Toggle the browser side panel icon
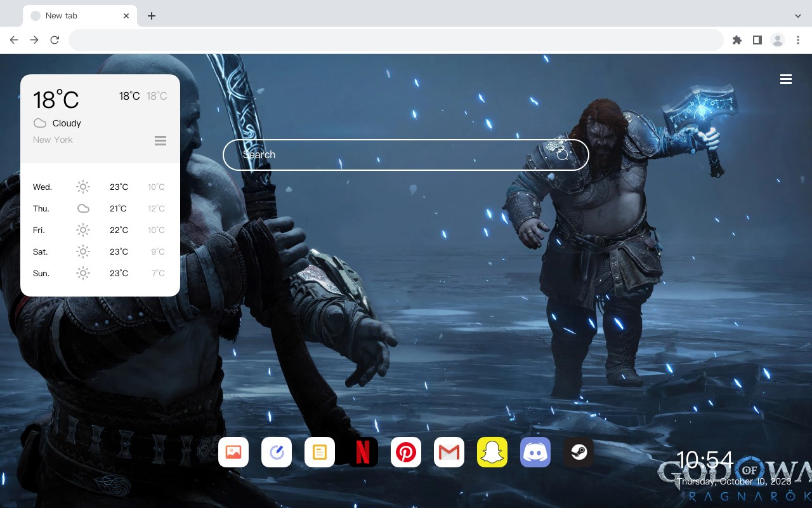The image size is (812, 508). [757, 40]
